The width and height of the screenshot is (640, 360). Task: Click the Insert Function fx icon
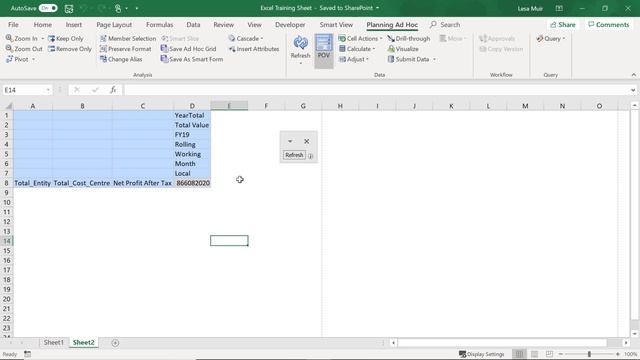[x=113, y=90]
